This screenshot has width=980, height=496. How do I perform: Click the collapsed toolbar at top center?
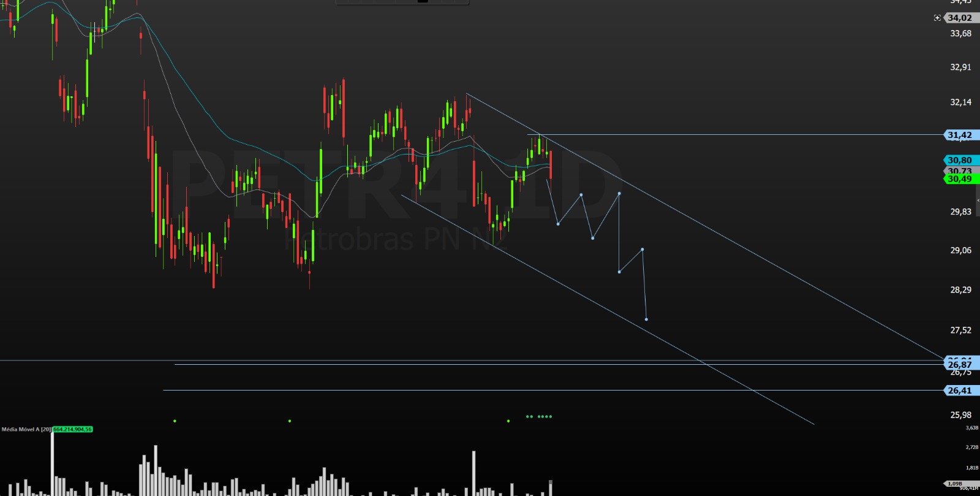pos(402,2)
